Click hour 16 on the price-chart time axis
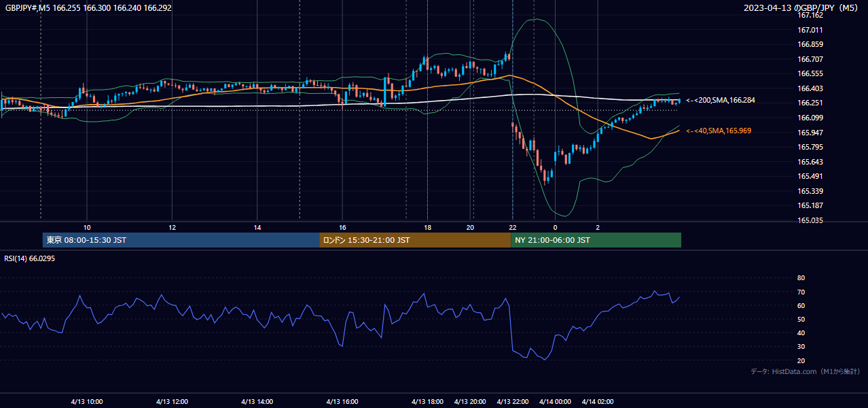 [342, 227]
